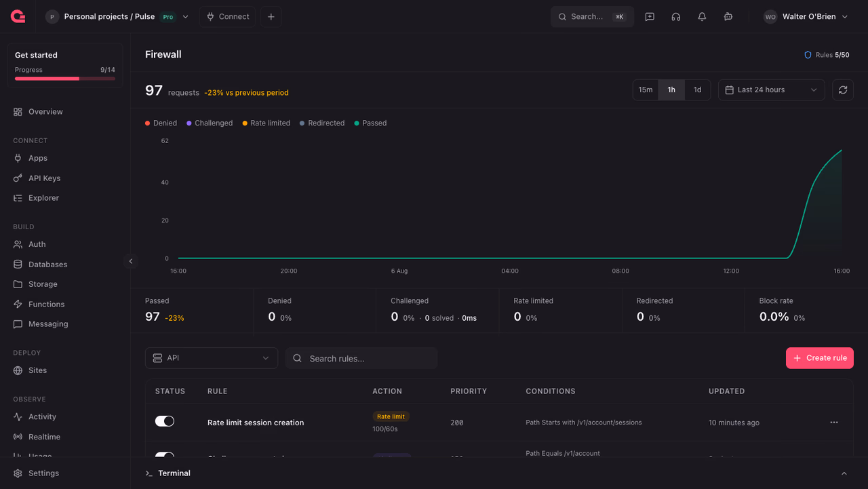
Task: Open Databases in the sidebar
Action: pyautogui.click(x=65, y=265)
